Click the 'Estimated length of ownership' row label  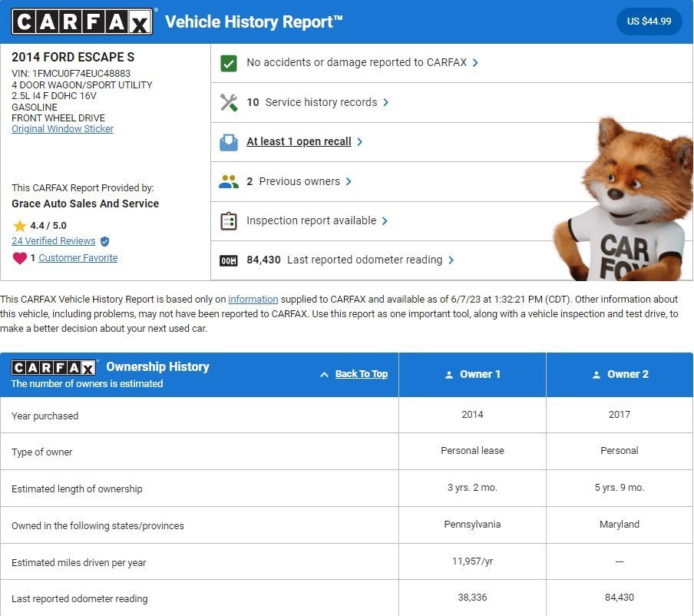click(x=77, y=489)
